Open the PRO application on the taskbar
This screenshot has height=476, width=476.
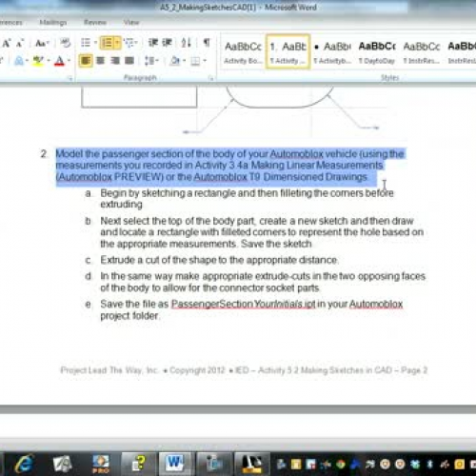click(x=101, y=464)
